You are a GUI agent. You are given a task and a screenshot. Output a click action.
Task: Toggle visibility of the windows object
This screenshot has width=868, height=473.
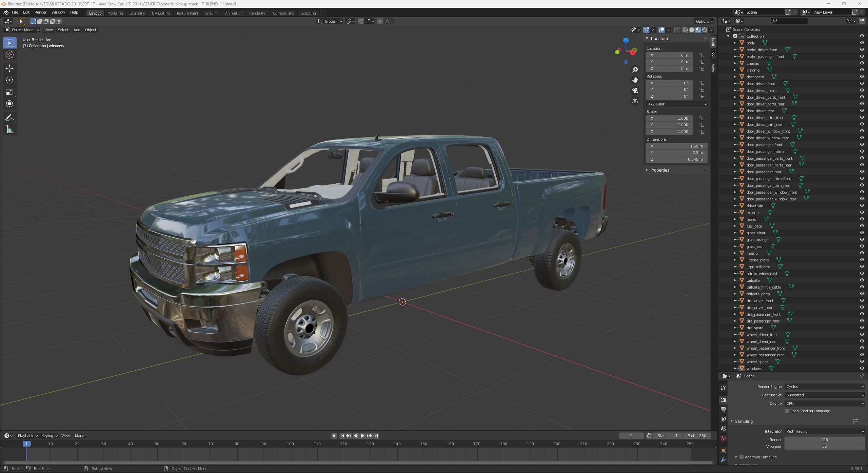coord(862,368)
